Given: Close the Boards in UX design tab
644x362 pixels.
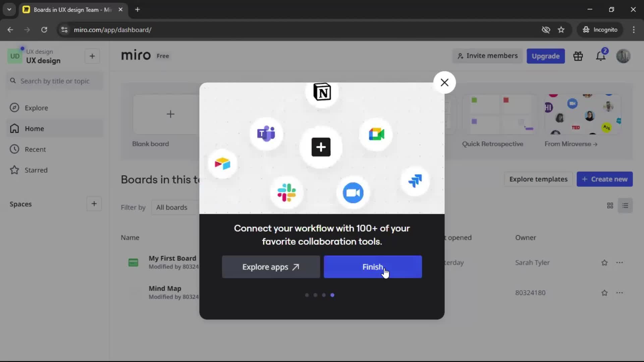Looking at the screenshot, I should pos(120,10).
